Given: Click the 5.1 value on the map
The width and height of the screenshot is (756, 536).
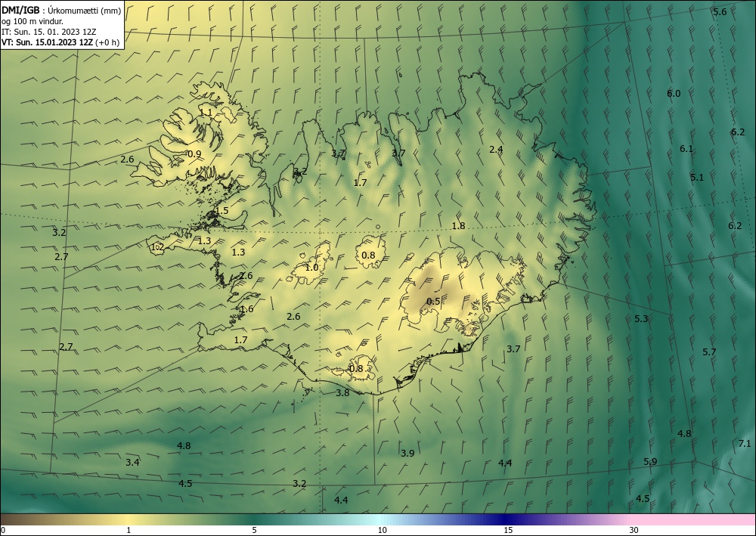Looking at the screenshot, I should [x=697, y=178].
